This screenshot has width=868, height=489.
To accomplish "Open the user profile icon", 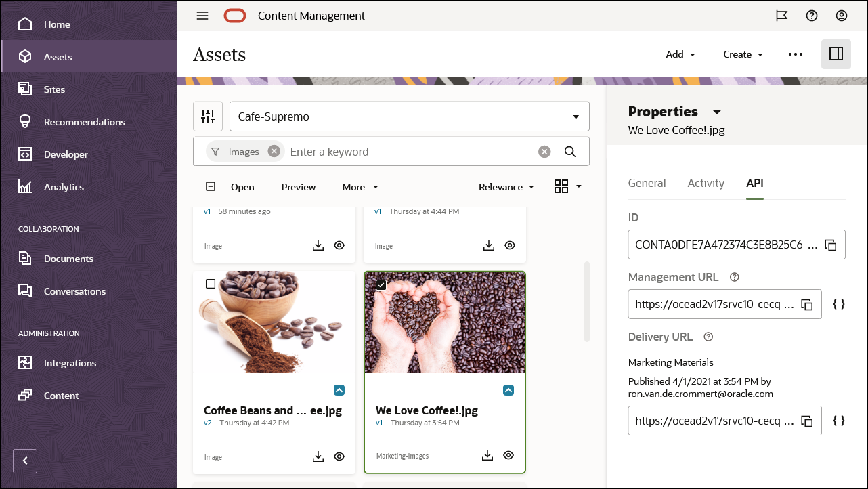I will (842, 16).
